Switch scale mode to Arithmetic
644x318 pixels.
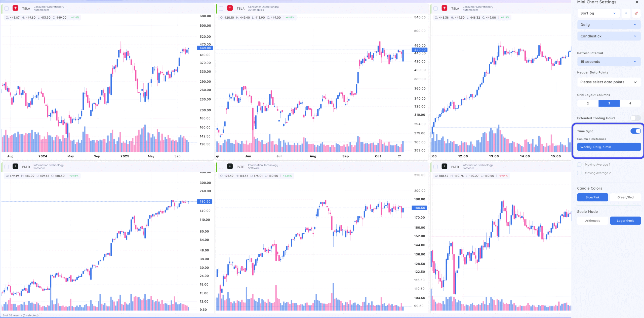point(592,221)
